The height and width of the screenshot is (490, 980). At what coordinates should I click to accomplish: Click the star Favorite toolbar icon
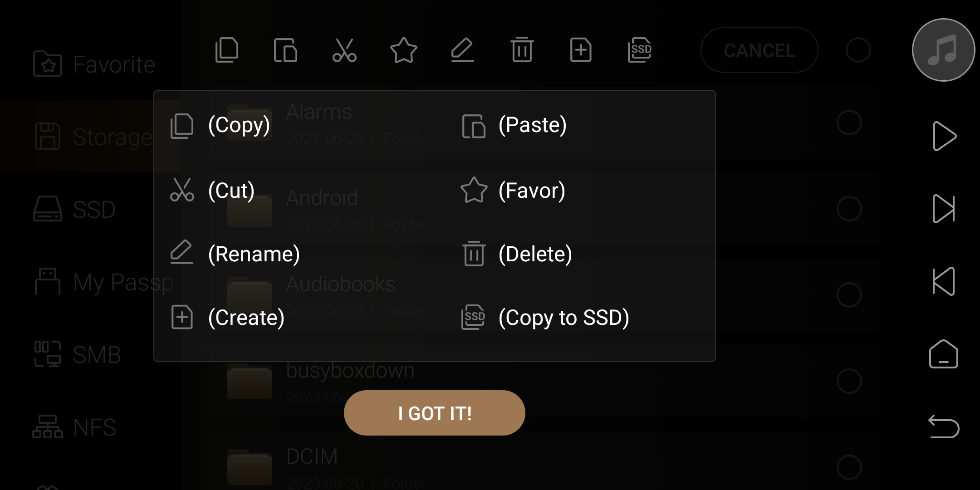(403, 50)
